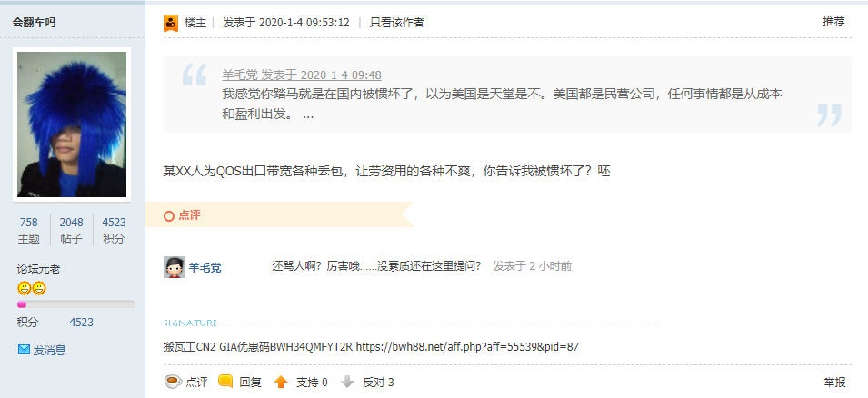Click the 推荐 link at top right

point(833,22)
